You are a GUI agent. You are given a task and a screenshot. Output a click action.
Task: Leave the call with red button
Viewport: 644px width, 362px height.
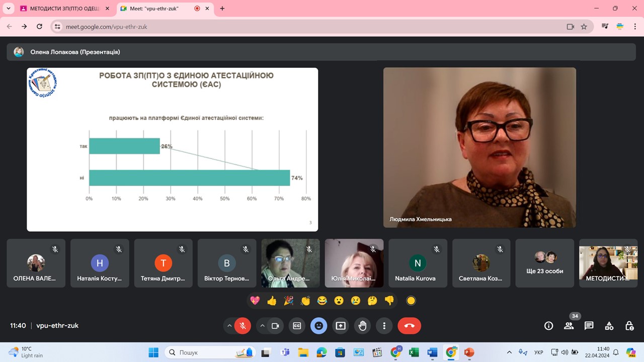click(409, 326)
